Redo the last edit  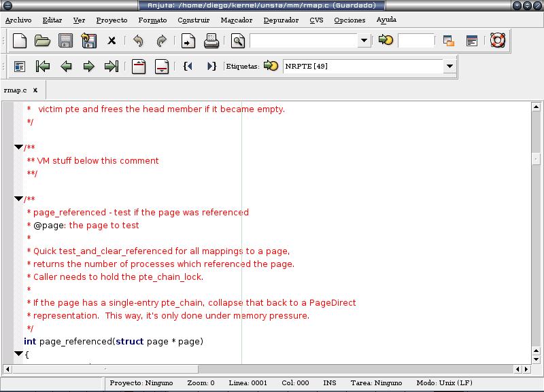click(x=161, y=41)
